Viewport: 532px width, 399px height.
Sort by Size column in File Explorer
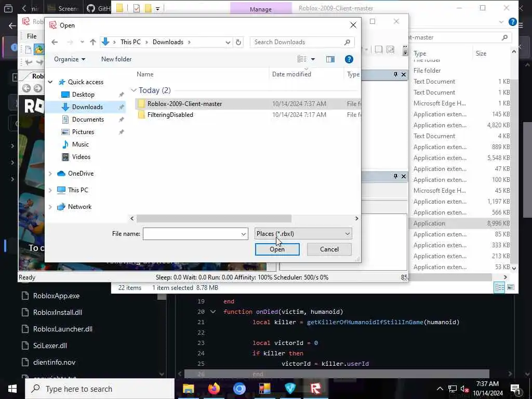(x=481, y=54)
